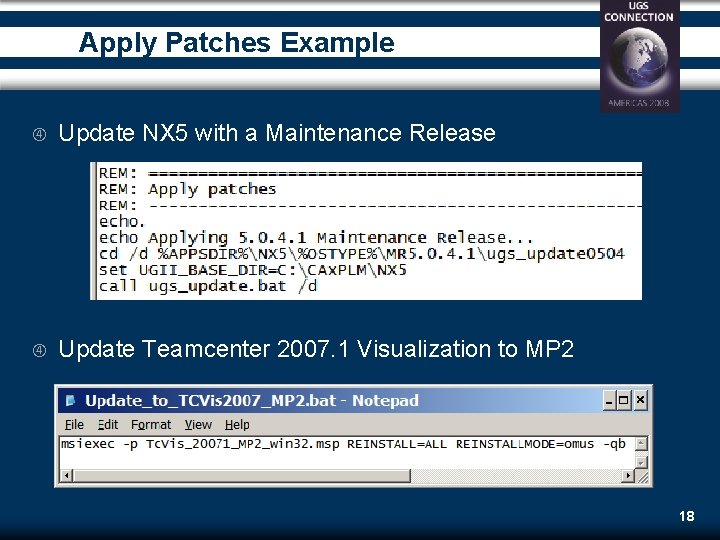720x540 pixels.
Task: Click the 'call ugs_update.bat /d' line
Action: coord(208,287)
